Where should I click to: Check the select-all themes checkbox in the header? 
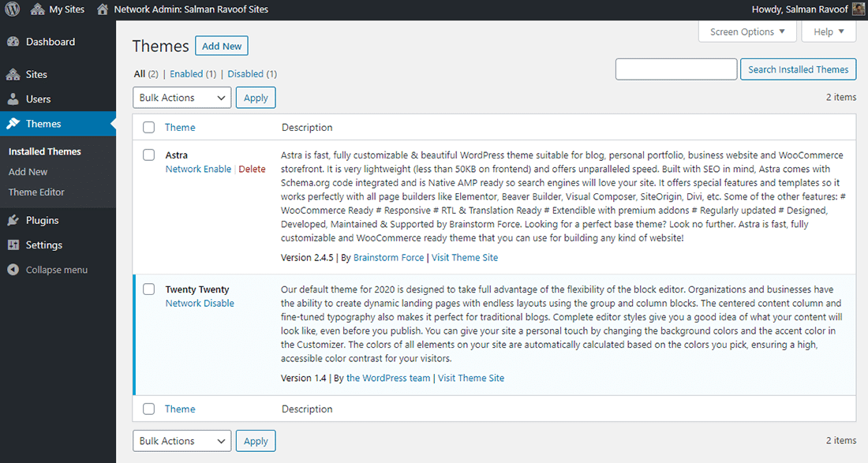click(x=148, y=127)
